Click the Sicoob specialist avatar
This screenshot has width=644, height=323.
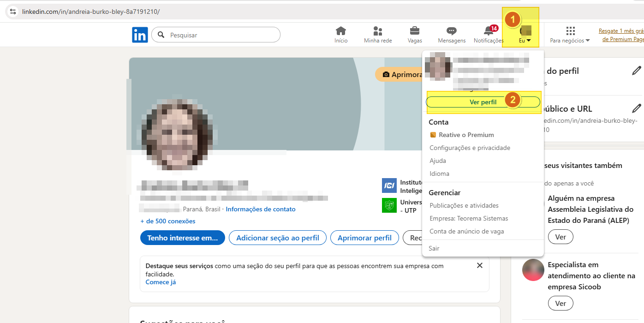click(x=533, y=270)
